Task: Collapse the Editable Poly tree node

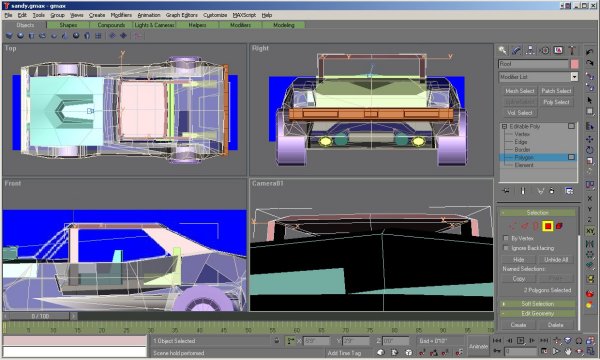Action: (504, 126)
